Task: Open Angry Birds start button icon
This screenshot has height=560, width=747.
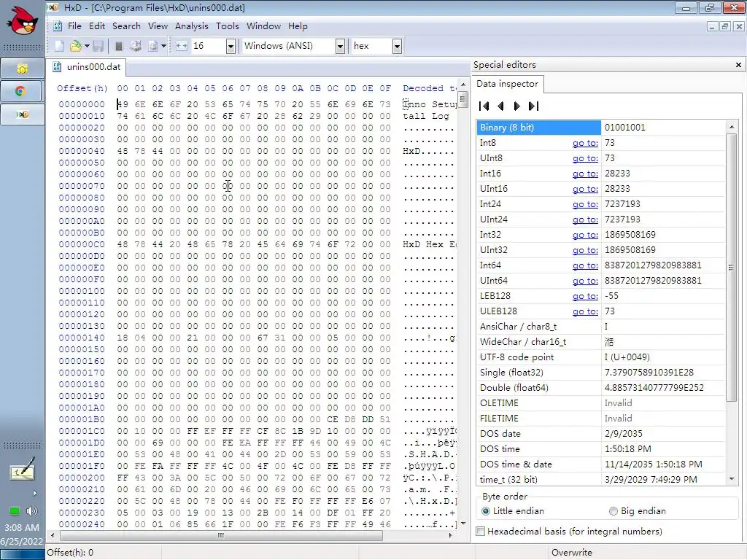Action: (23, 21)
